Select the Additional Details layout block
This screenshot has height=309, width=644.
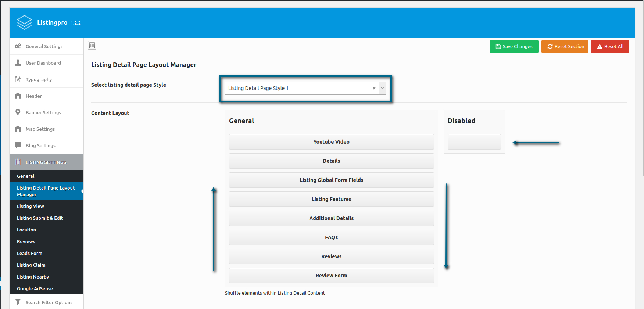tap(331, 218)
